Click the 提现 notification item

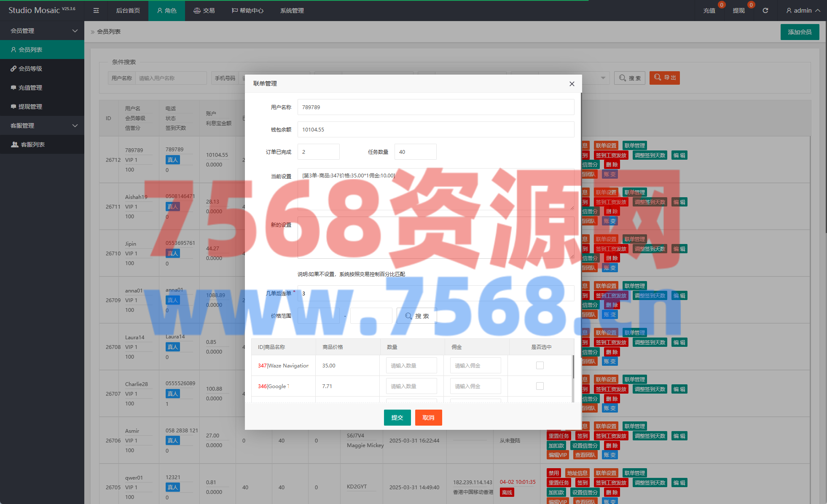click(x=738, y=11)
